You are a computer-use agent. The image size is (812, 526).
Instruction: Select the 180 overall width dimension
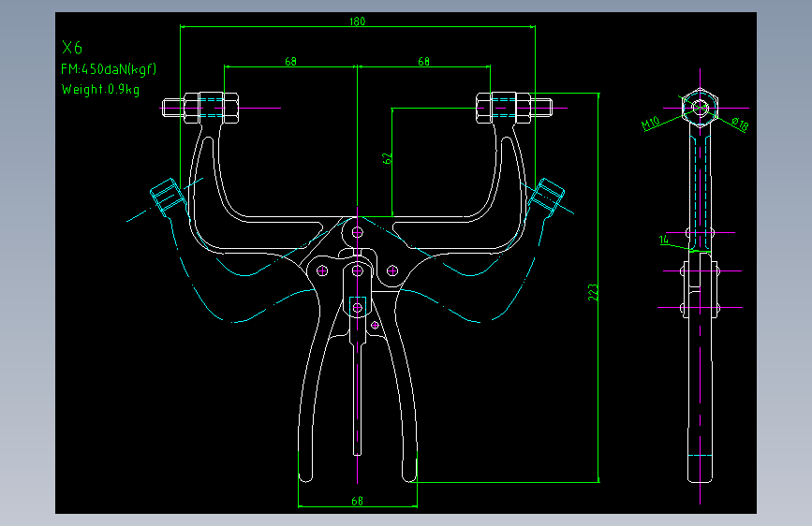click(x=358, y=22)
